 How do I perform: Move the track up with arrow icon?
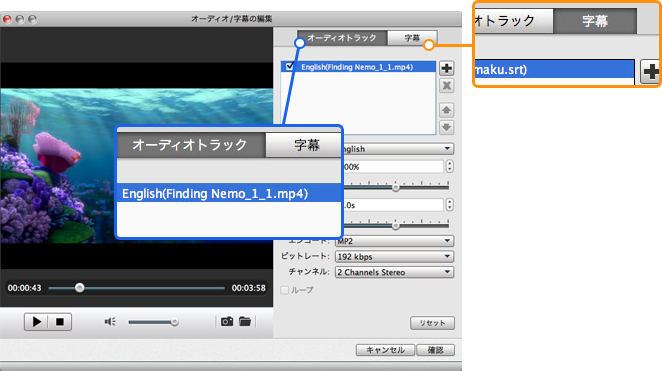(x=446, y=110)
